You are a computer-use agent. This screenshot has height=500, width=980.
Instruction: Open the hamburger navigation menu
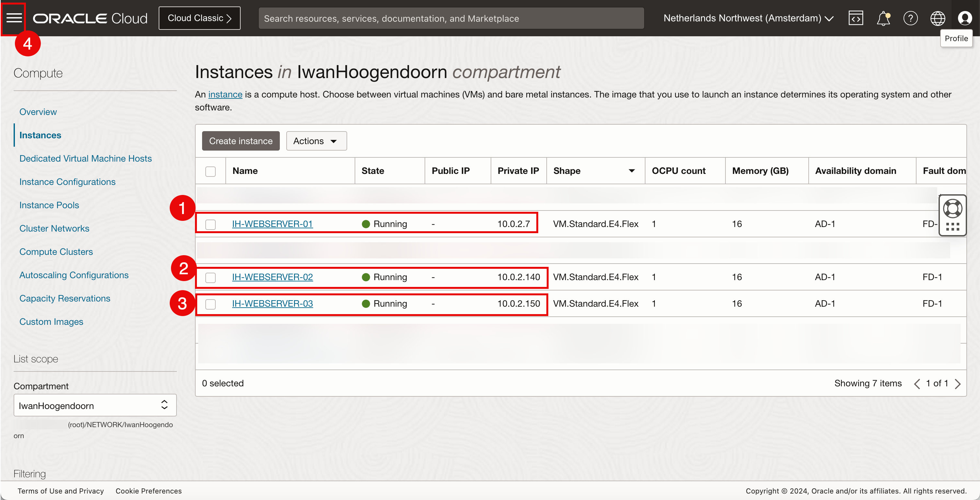(14, 18)
